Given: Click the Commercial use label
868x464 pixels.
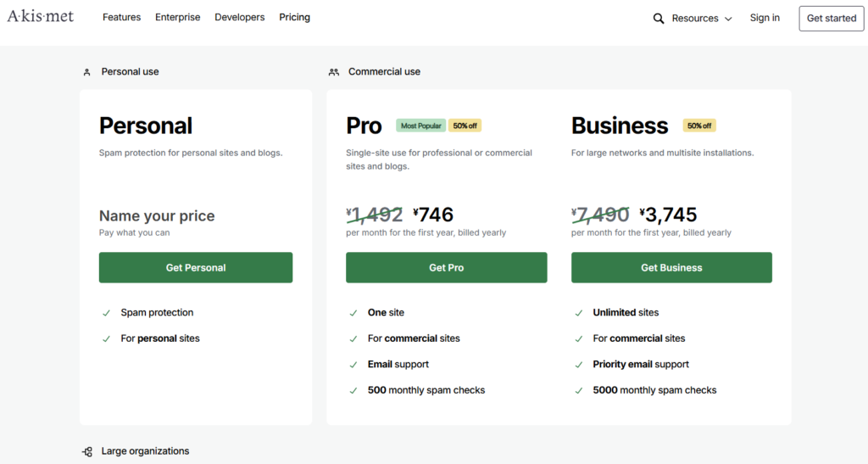Looking at the screenshot, I should (x=384, y=71).
